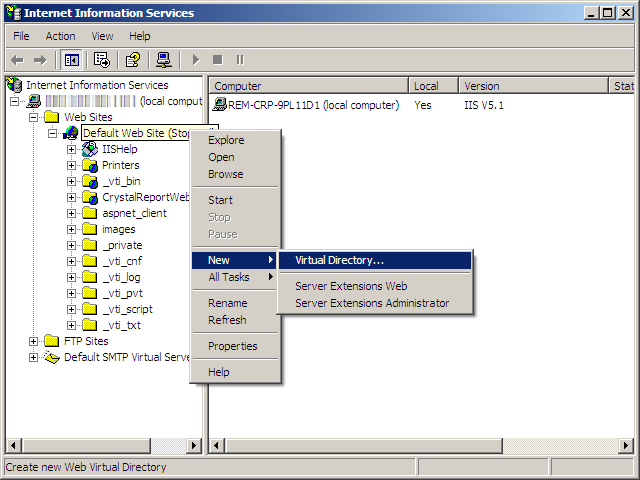
Task: Click the CrystalReportWeb directory icon
Action: [90, 197]
